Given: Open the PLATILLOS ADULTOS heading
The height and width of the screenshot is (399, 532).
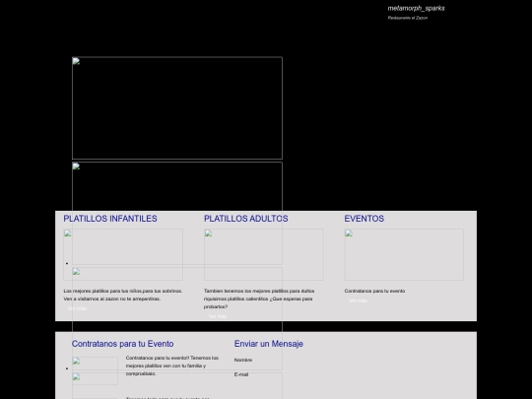Looking at the screenshot, I should (x=246, y=219).
